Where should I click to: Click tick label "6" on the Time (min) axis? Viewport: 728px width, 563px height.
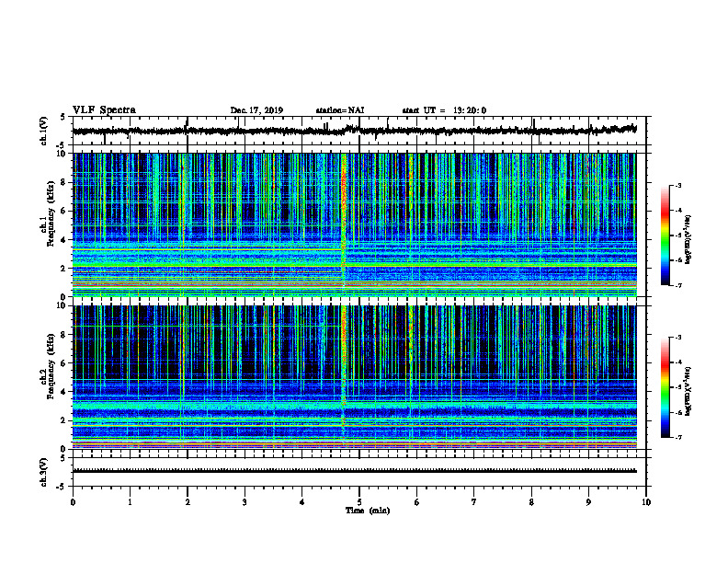(417, 502)
